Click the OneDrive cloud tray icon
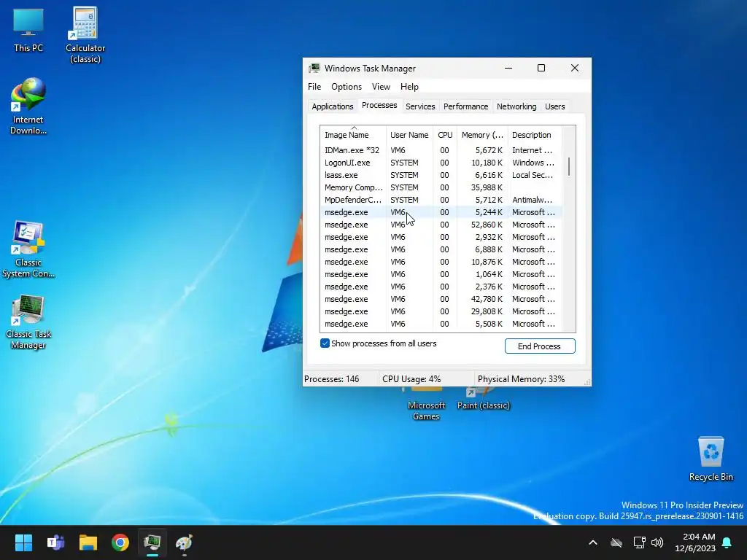The width and height of the screenshot is (747, 560). tap(616, 542)
